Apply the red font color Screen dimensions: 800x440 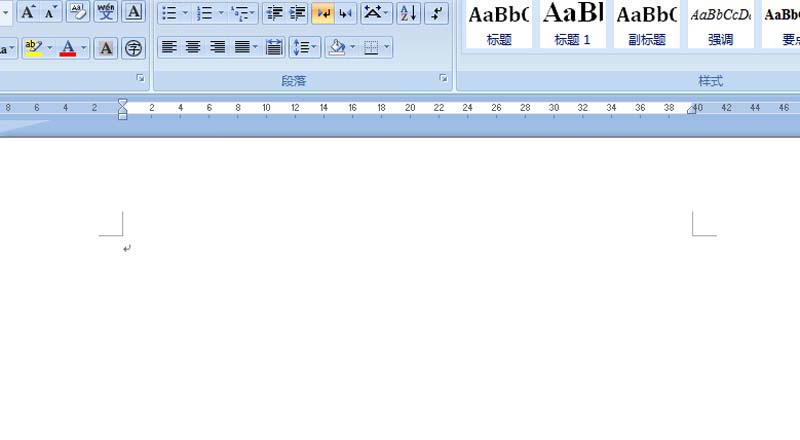pyautogui.click(x=68, y=48)
